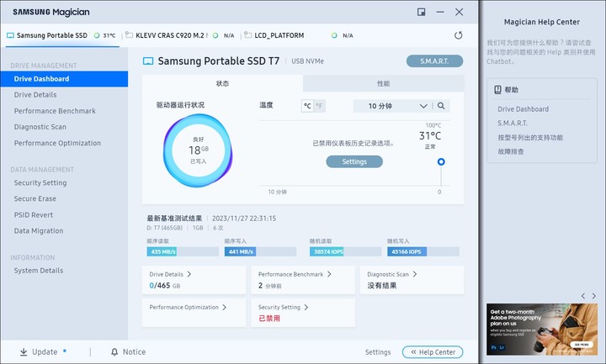Screen dimensions: 606x364
Task: Click SEE MORE on Adobe banner
Action: (x=582, y=345)
